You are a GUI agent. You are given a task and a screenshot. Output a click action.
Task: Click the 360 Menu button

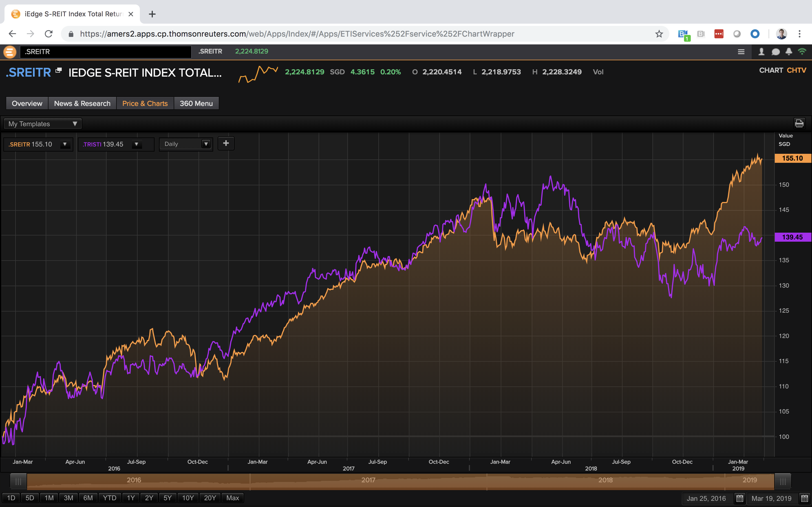196,103
